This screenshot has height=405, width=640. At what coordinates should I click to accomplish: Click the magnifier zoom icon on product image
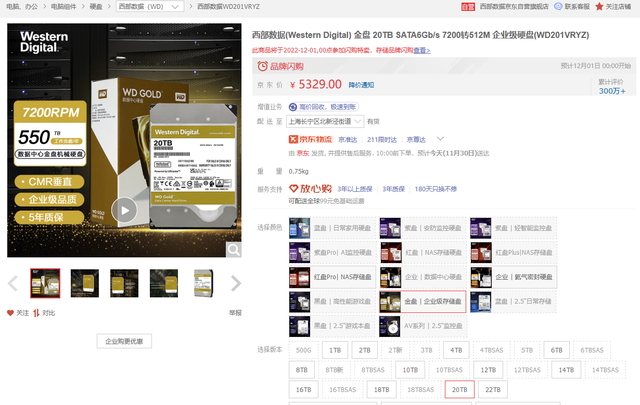pyautogui.click(x=234, y=249)
